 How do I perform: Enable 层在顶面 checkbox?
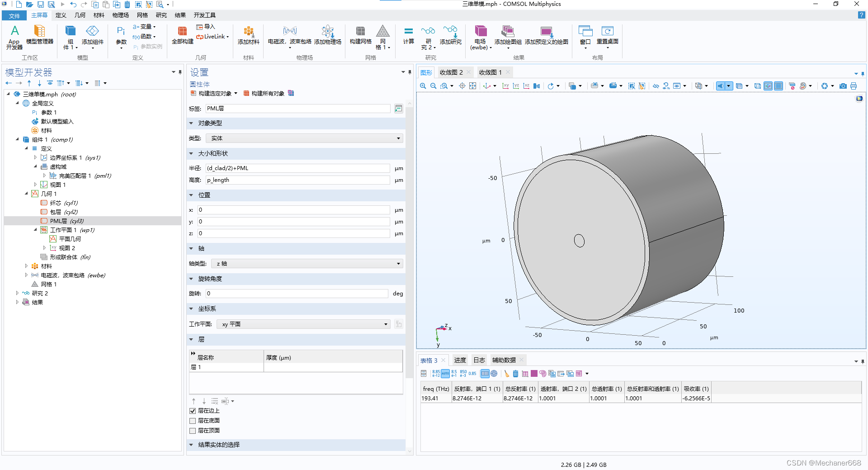(193, 431)
